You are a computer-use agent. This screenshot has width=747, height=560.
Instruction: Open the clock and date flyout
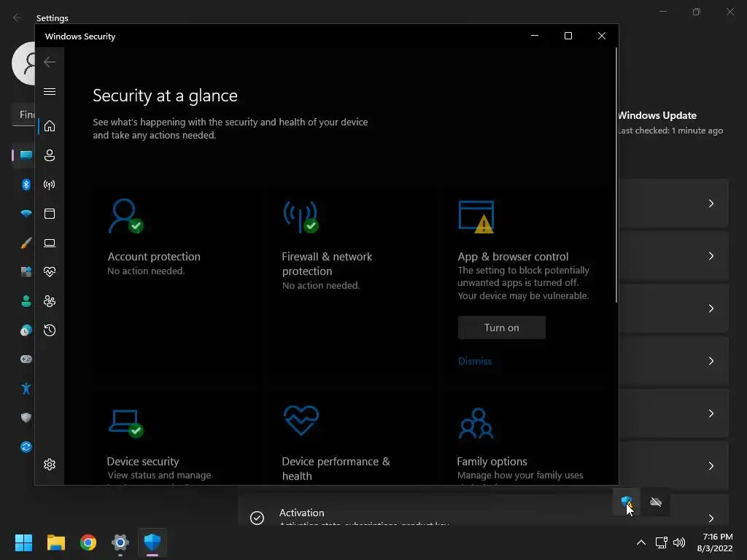pyautogui.click(x=716, y=542)
